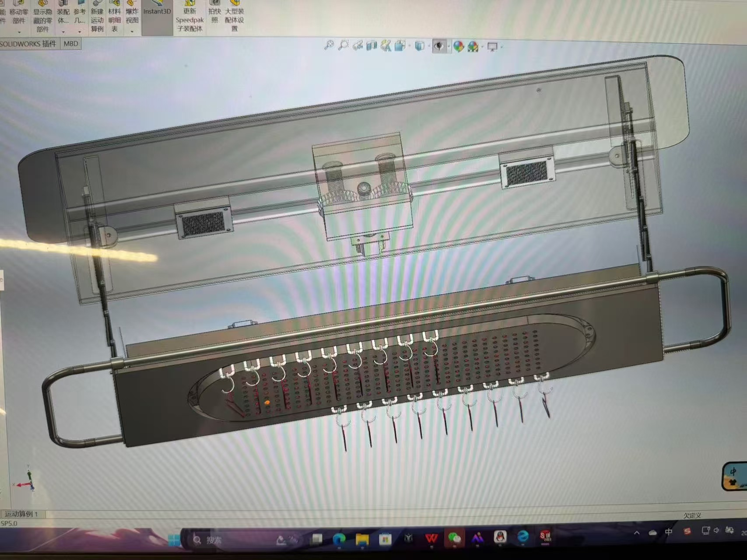Expand the Exploded View dropdown arrow
This screenshot has width=747, height=560.
[x=132, y=32]
